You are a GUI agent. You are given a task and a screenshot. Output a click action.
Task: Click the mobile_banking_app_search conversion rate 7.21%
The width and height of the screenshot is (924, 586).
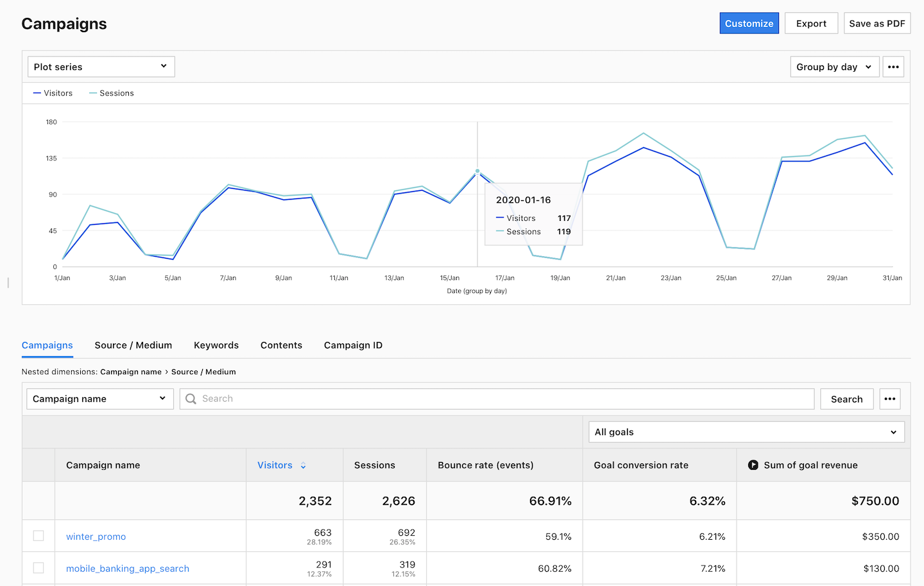coord(712,569)
